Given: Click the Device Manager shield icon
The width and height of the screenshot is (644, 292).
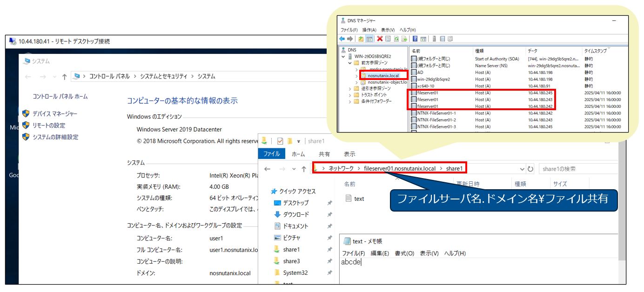Looking at the screenshot, I should pos(26,113).
